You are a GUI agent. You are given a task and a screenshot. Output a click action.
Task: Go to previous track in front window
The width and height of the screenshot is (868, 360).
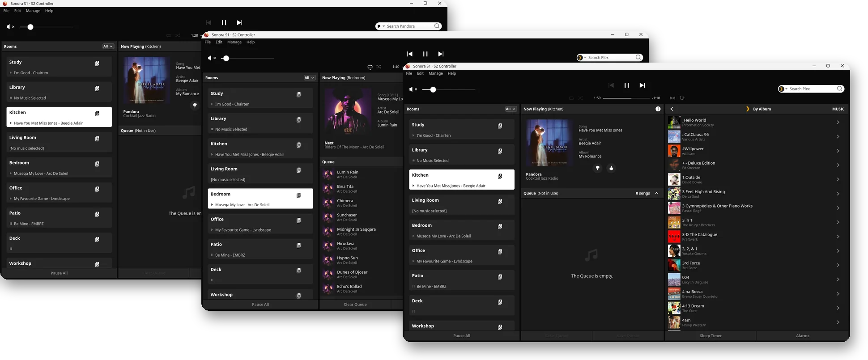click(x=611, y=85)
